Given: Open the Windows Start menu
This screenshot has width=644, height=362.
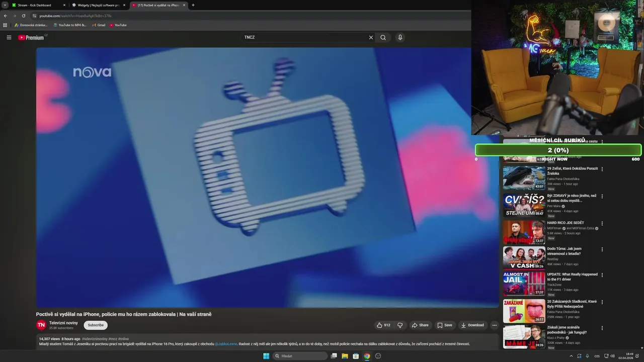Looking at the screenshot, I should click(x=266, y=356).
